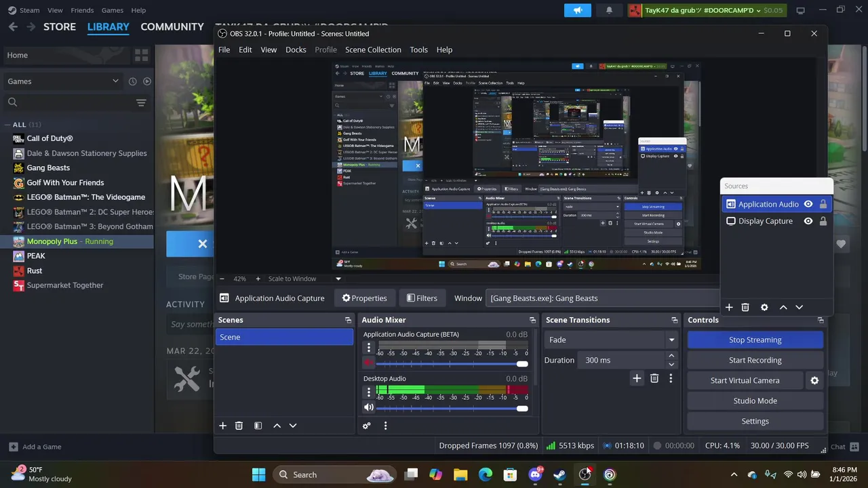Open Steam notifications bell
This screenshot has width=868, height=488.
click(x=609, y=10)
